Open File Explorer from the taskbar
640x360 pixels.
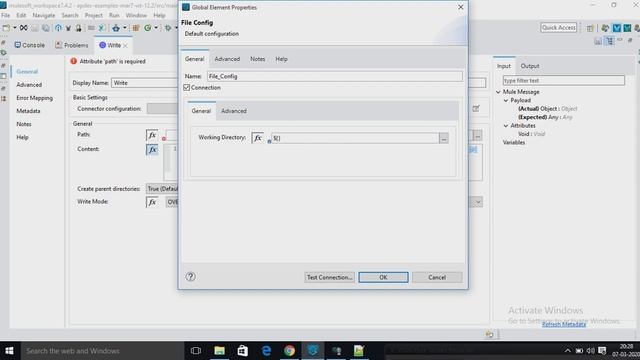(219, 351)
